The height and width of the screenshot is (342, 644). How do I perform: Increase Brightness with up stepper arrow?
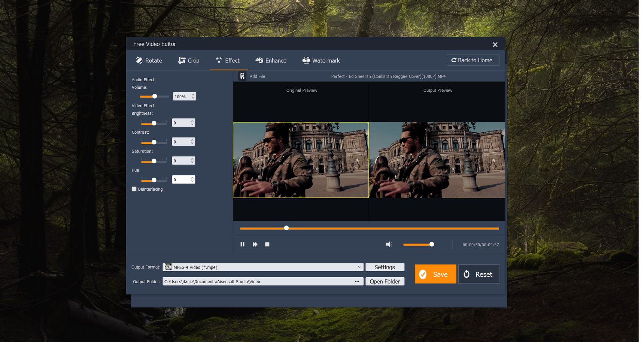click(x=192, y=121)
